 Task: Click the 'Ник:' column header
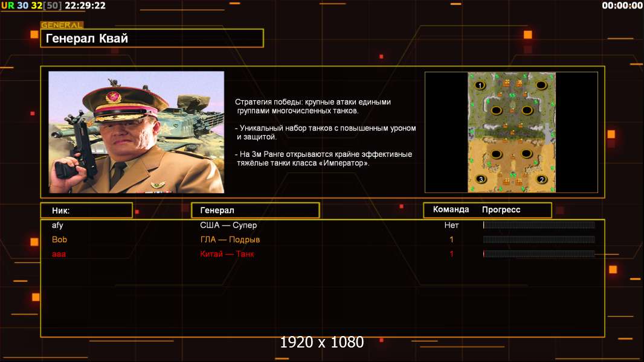[86, 211]
